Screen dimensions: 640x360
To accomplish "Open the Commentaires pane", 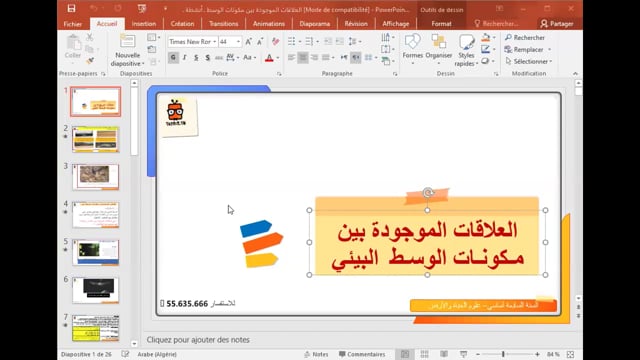I will 362,354.
